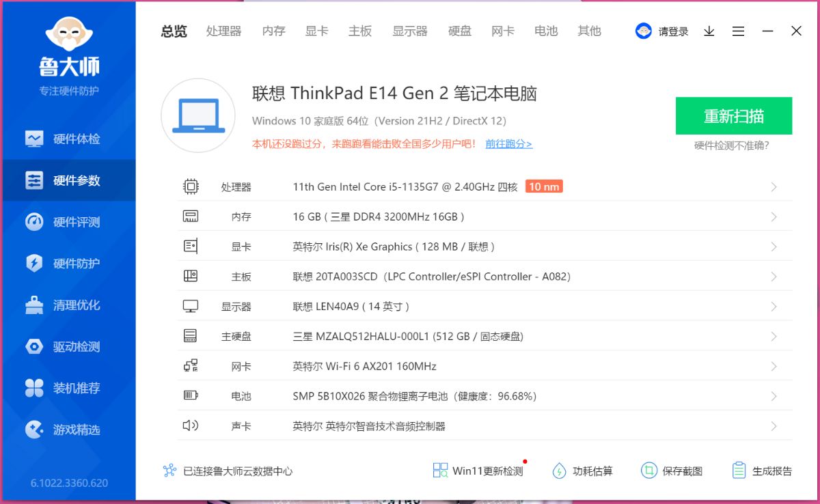Screen dimensions: 820x504
Task: Click the 10 nm process badge
Action: point(544,187)
